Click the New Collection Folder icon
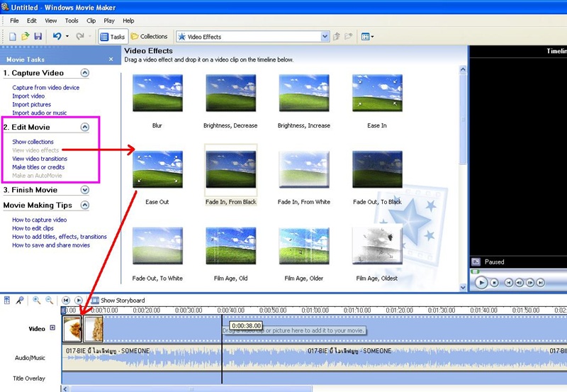Viewport: 567px width, 392px height. [x=348, y=36]
